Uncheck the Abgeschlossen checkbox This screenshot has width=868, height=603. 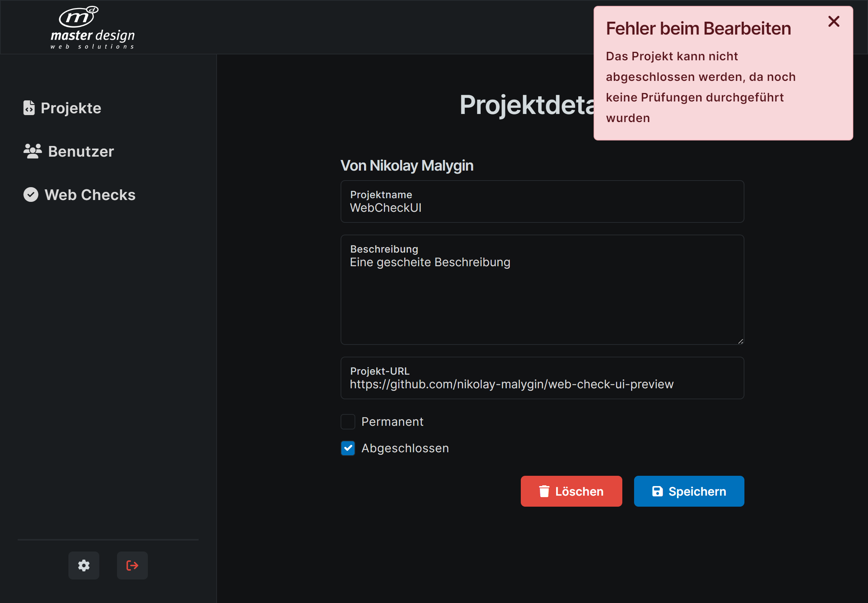(348, 448)
